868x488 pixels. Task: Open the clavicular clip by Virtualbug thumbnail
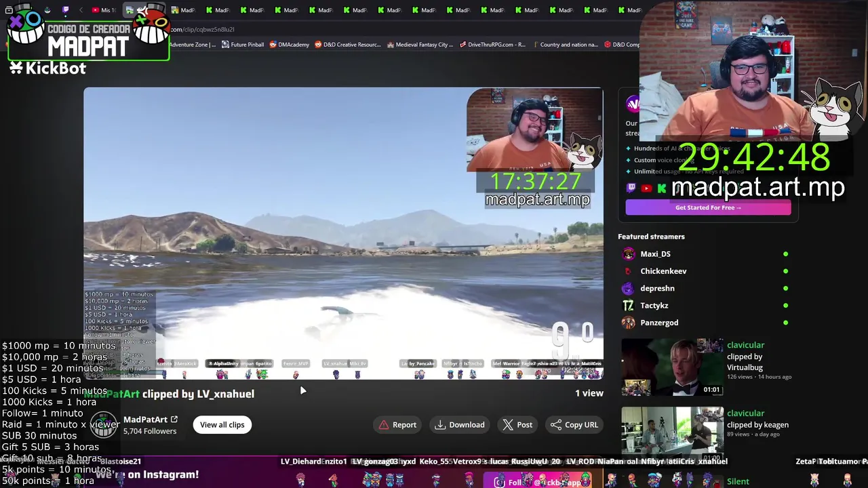(x=673, y=367)
